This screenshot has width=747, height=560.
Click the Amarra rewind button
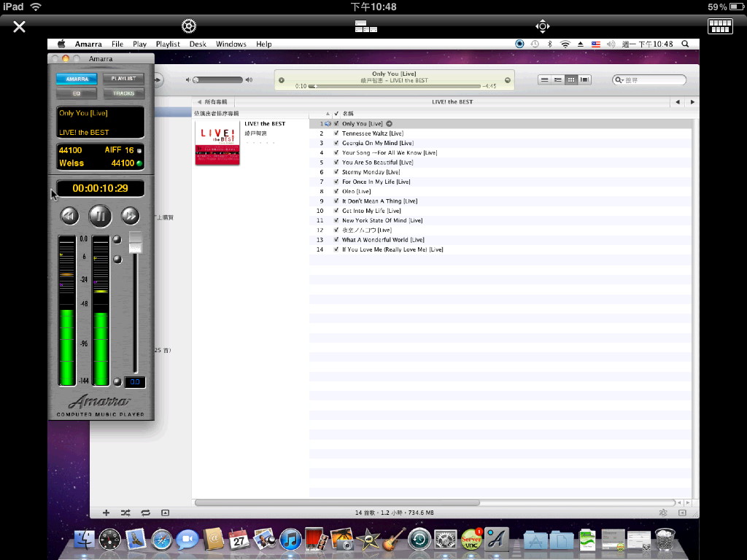coord(69,216)
